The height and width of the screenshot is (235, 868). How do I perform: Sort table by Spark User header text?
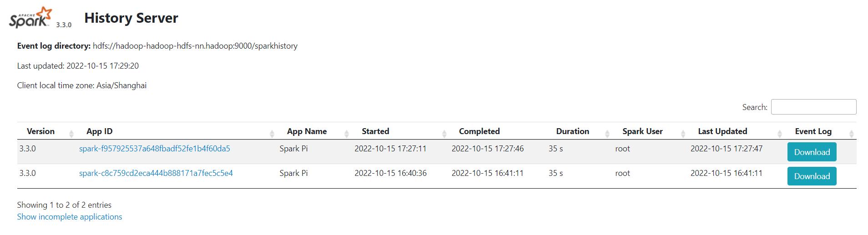(x=642, y=131)
